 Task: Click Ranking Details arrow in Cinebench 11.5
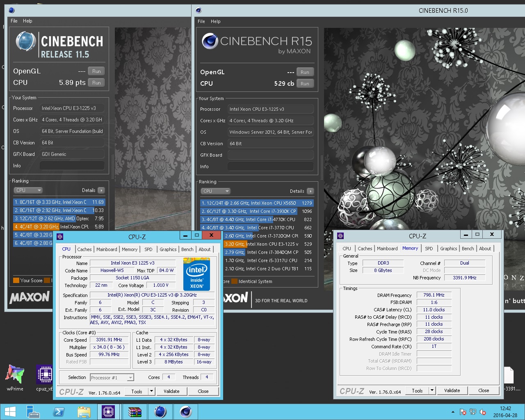pyautogui.click(x=101, y=190)
